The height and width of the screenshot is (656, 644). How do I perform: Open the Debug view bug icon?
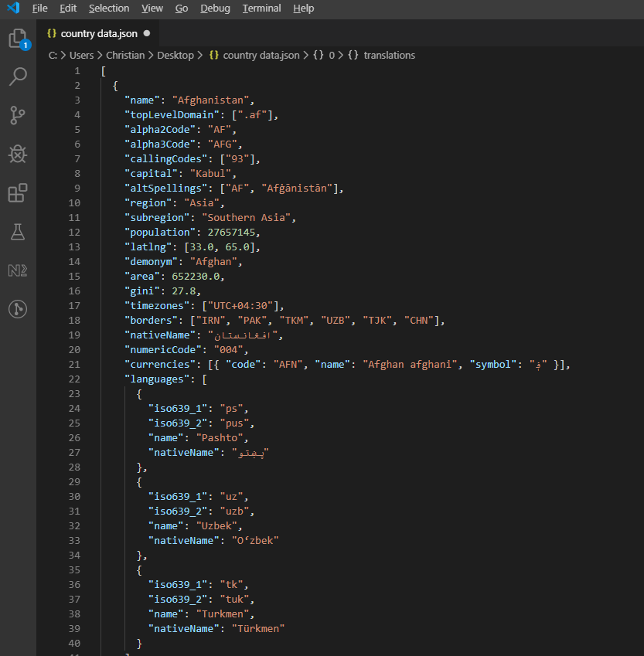click(18, 154)
